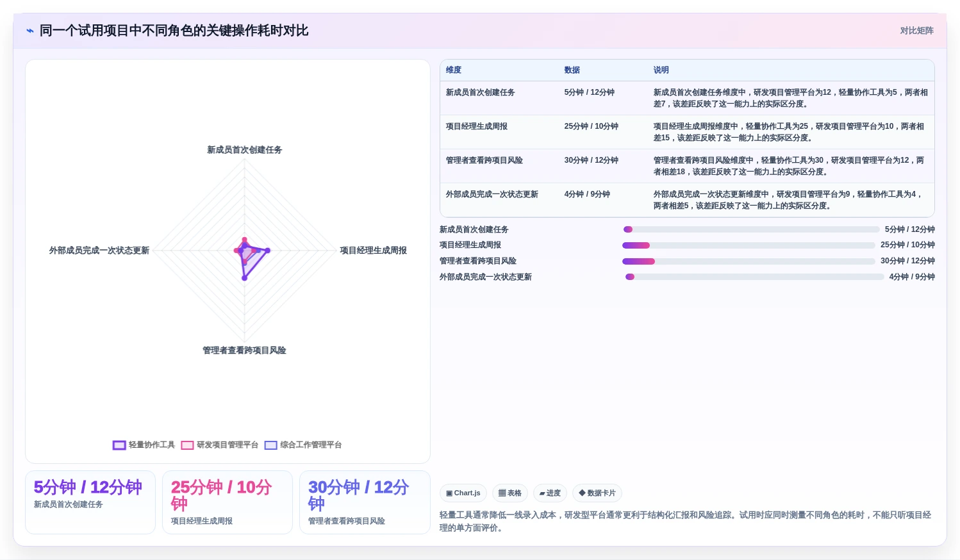This screenshot has height=560, width=960.
Task: Click radar axis label 管理者查看跨项目风险
Action: click(244, 350)
